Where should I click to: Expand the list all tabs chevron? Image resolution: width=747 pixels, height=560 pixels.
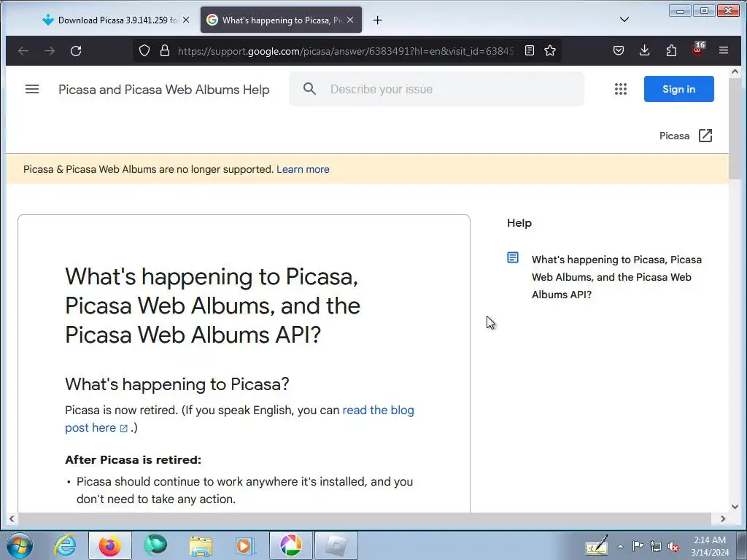coord(624,20)
